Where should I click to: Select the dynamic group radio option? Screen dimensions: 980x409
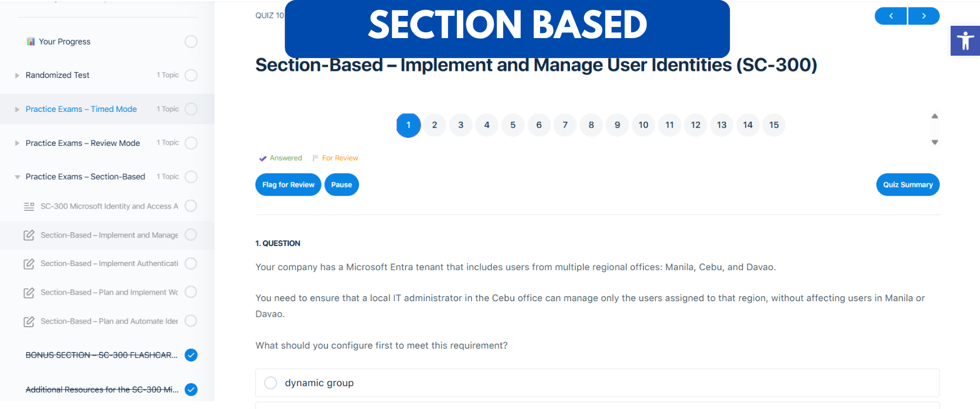pyautogui.click(x=271, y=383)
